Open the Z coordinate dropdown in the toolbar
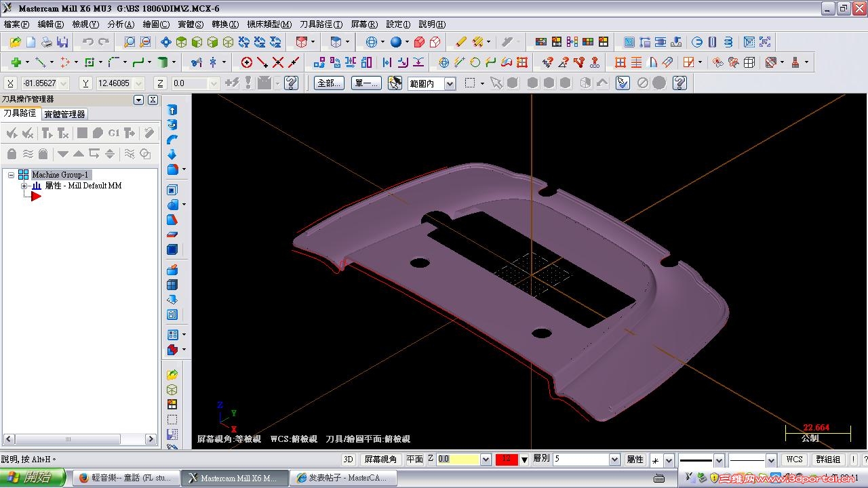868x488 pixels. pyautogui.click(x=214, y=83)
